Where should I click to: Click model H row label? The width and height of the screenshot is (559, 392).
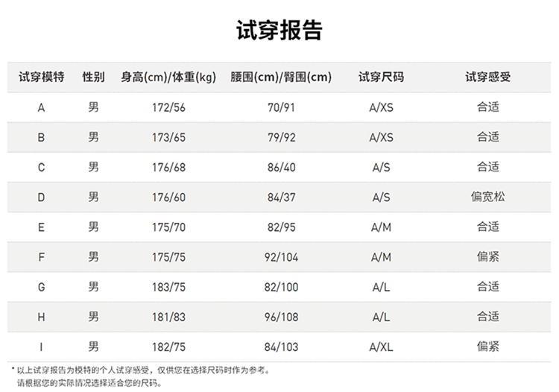[x=41, y=317]
